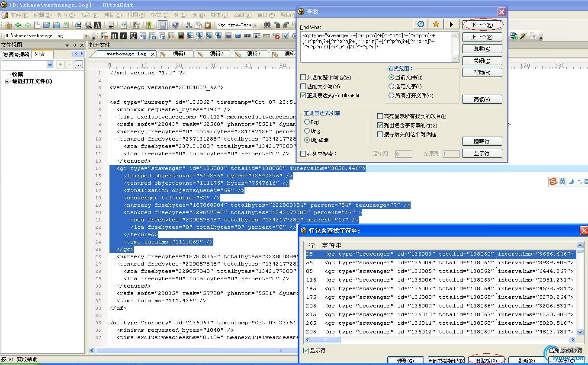Image resolution: width=588 pixels, height=365 pixels.
Task: Select the Perl regex engine option
Action: tap(307, 122)
